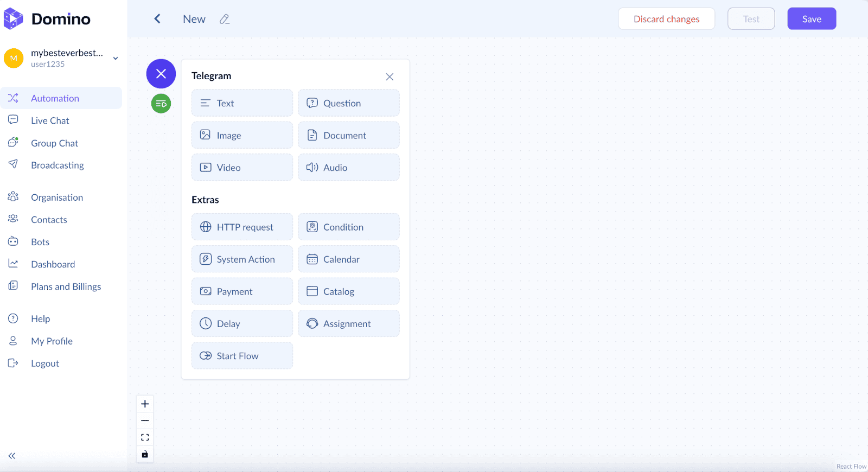This screenshot has width=868, height=472.
Task: Close the Telegram blocks panel
Action: point(390,76)
